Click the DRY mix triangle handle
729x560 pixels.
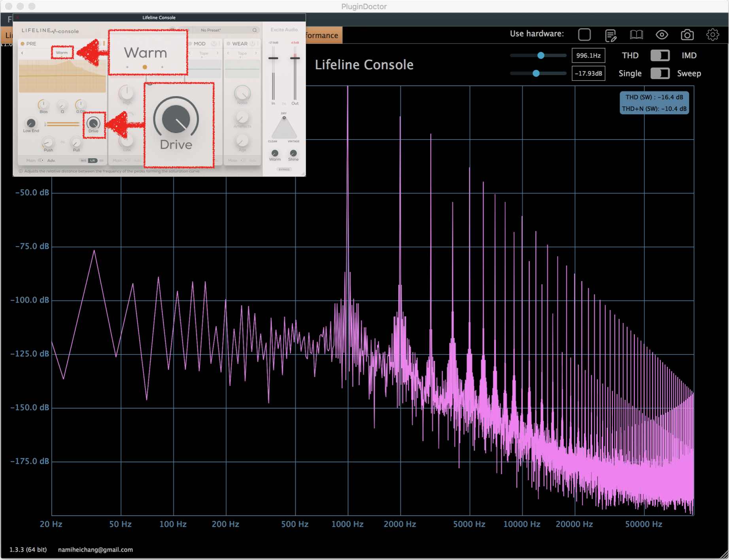coord(284,118)
